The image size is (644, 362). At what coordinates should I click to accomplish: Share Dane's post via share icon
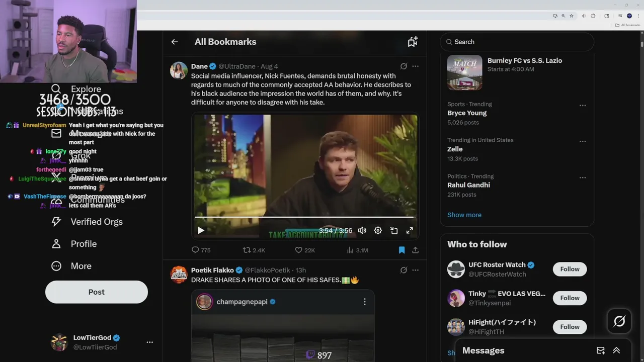(415, 250)
